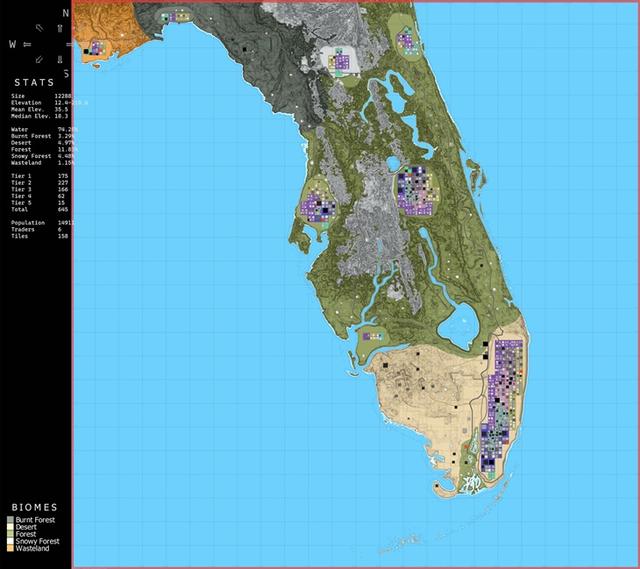Screen dimensions: 640x569
Task: Click the Snowy Forest legend color swatch
Action: (x=10, y=541)
